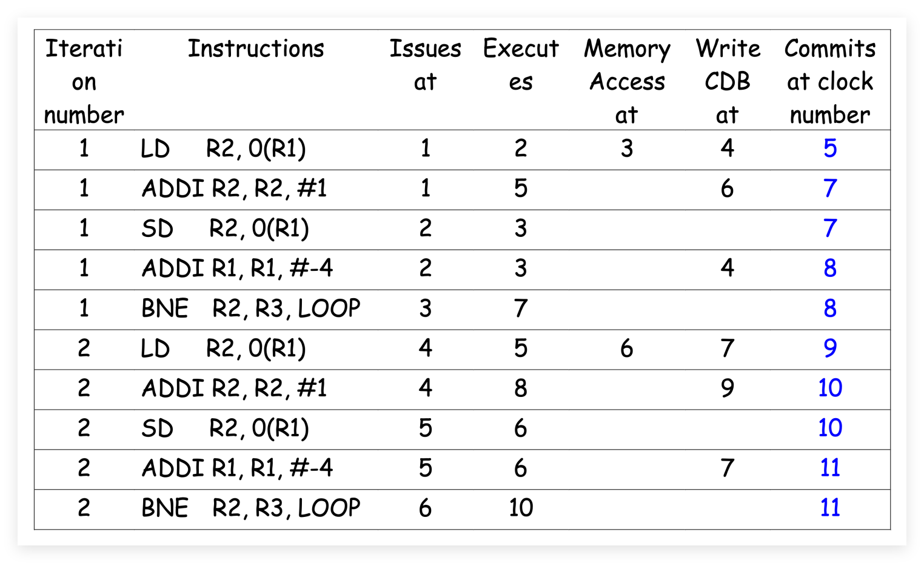The width and height of the screenshot is (924, 563).
Task: Click iteration 2 'BNE R2, R3, LOOP' instruction
Action: coord(250,508)
